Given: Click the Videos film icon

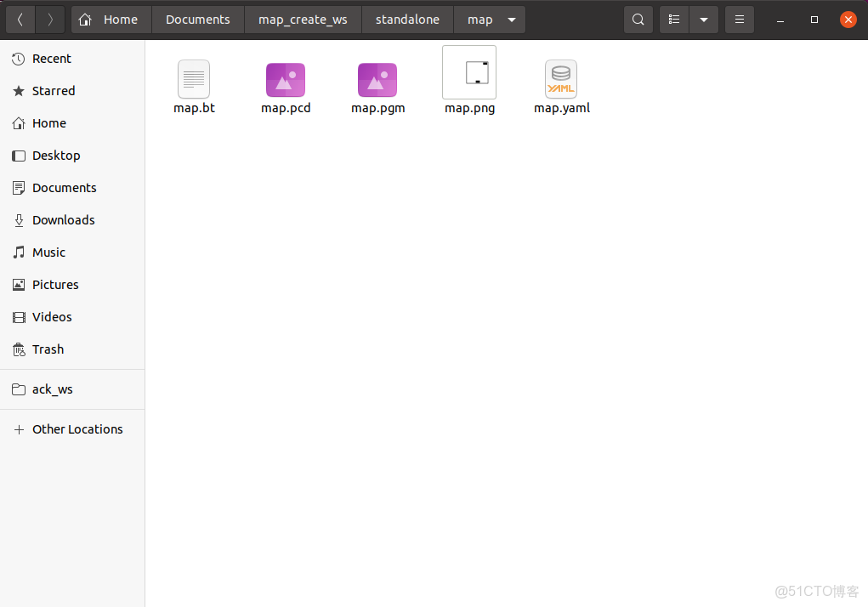Looking at the screenshot, I should [x=18, y=317].
